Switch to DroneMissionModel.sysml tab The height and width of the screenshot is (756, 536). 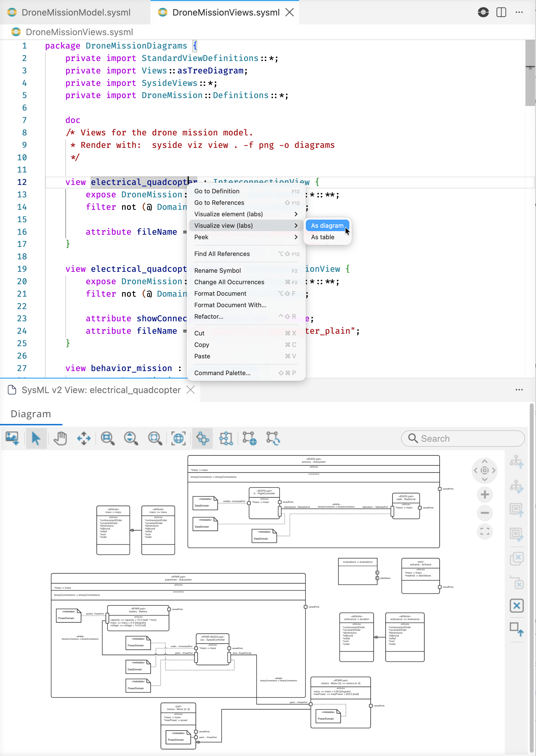pos(75,12)
